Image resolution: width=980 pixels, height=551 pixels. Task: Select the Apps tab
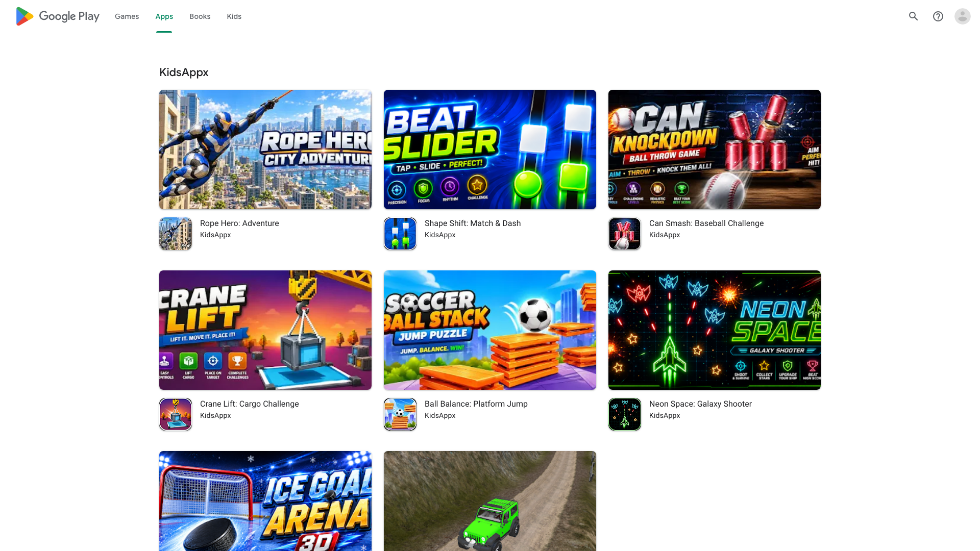click(164, 16)
